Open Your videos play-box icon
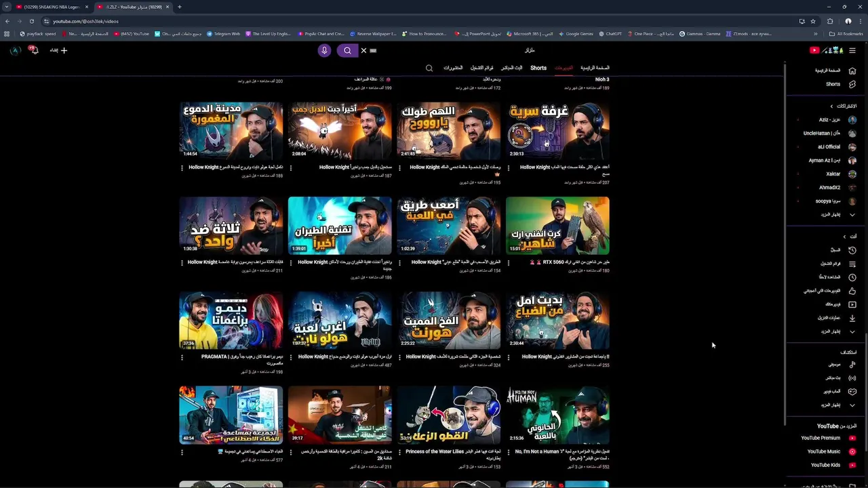The image size is (868, 488). click(x=852, y=304)
